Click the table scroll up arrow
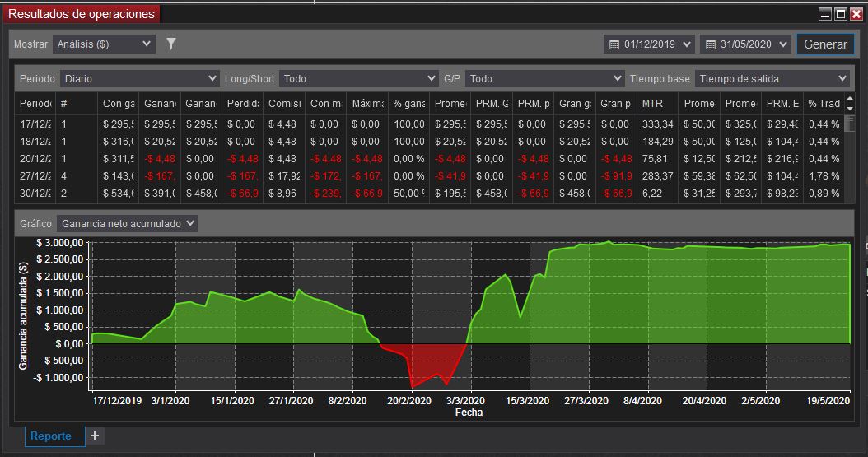 click(x=850, y=99)
